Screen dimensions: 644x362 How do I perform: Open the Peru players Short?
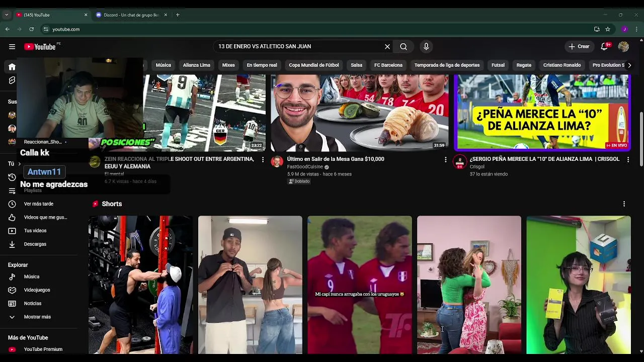(359, 285)
